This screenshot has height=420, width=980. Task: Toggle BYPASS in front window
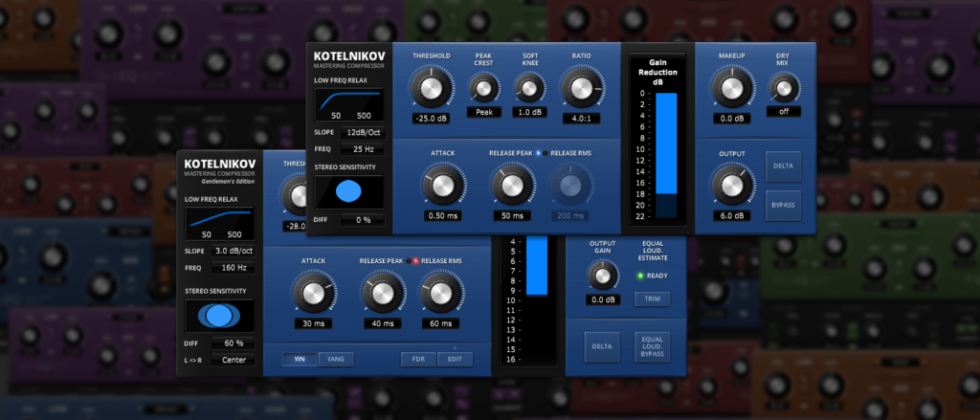tap(783, 206)
